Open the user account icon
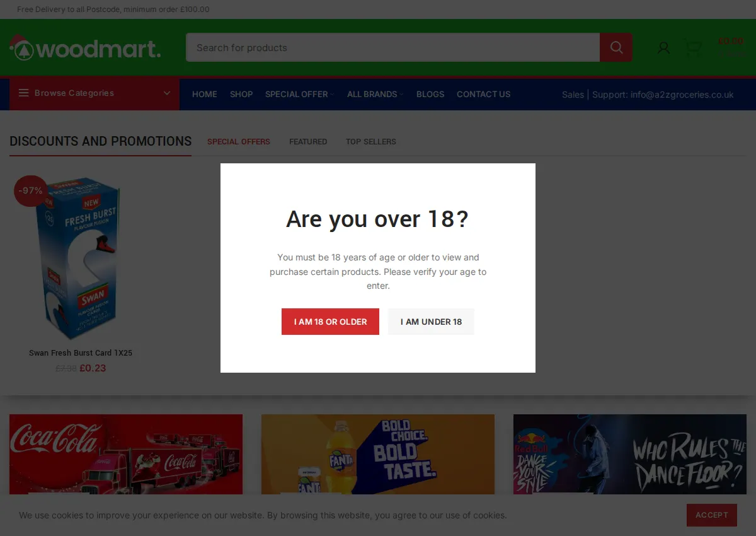Screen dimensions: 756x536 coord(663,48)
